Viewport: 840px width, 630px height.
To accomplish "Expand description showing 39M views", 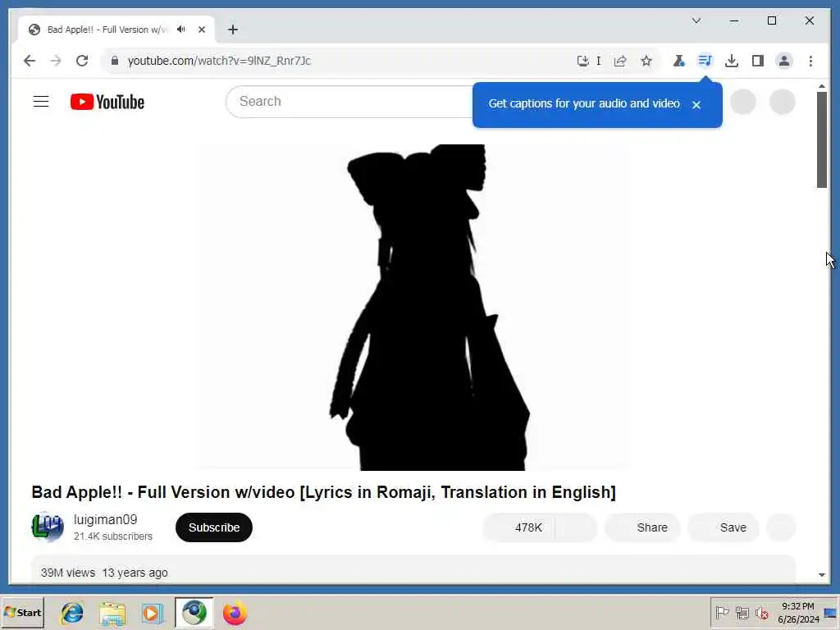I will click(413, 570).
